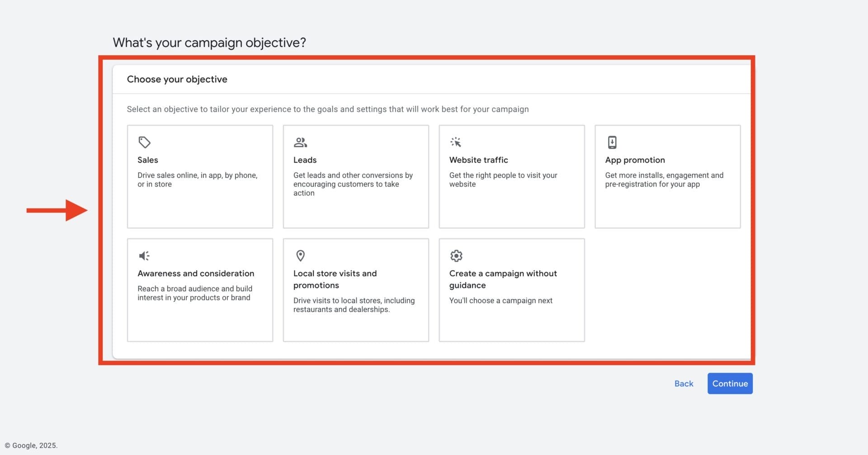Select the Leads objective card
Viewport: 868px width, 455px height.
356,176
